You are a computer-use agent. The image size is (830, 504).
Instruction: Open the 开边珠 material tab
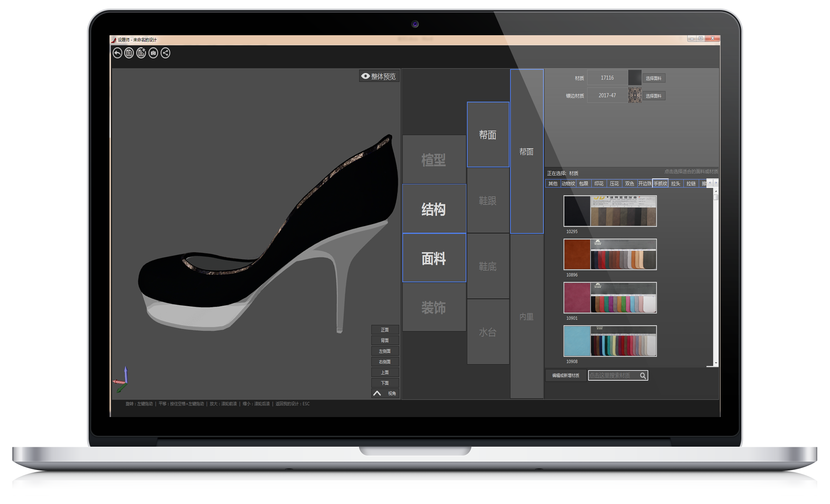tap(645, 184)
